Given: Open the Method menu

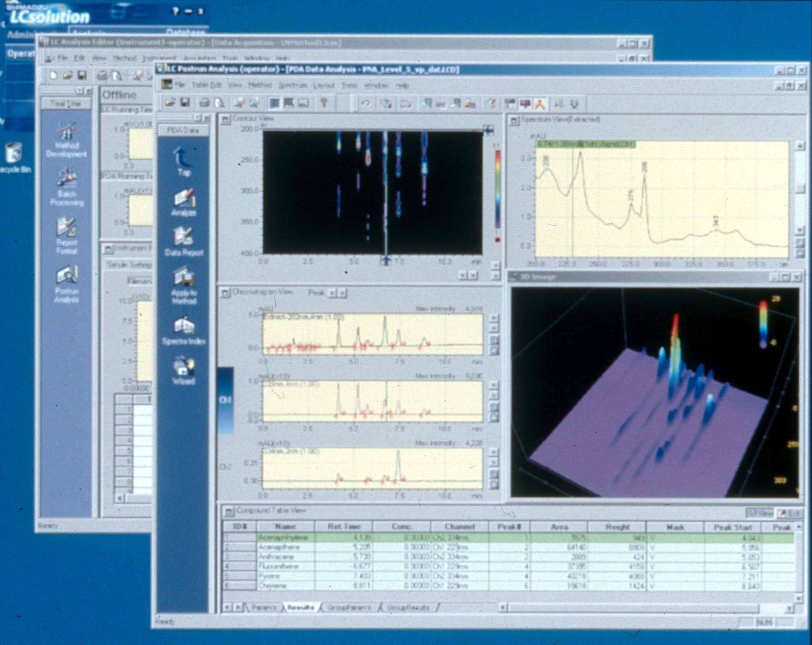Looking at the screenshot, I should coord(260,85).
